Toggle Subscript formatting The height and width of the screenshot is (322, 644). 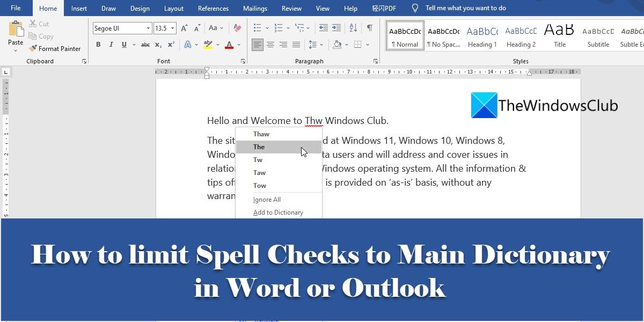tap(158, 45)
